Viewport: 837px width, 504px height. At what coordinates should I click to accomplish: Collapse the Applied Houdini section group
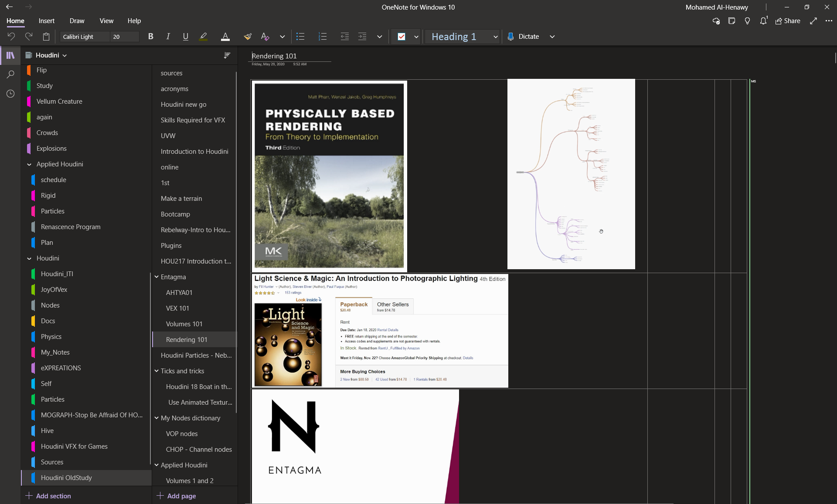pyautogui.click(x=29, y=164)
